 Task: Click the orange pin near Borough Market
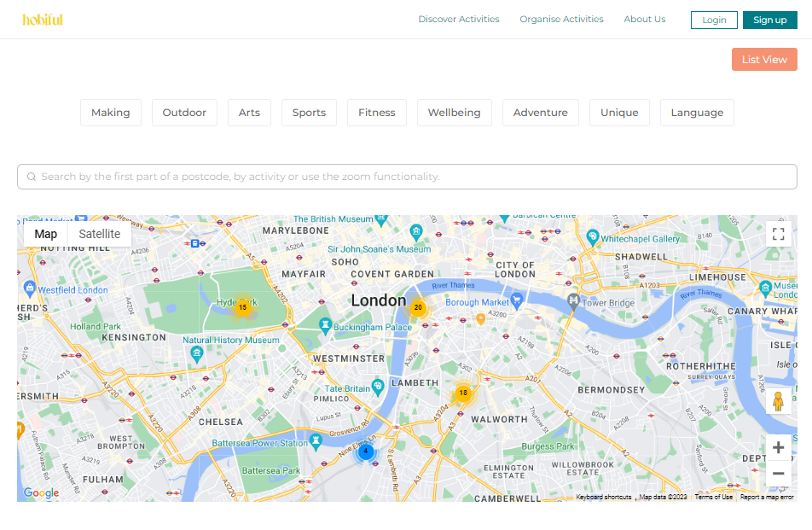click(480, 318)
